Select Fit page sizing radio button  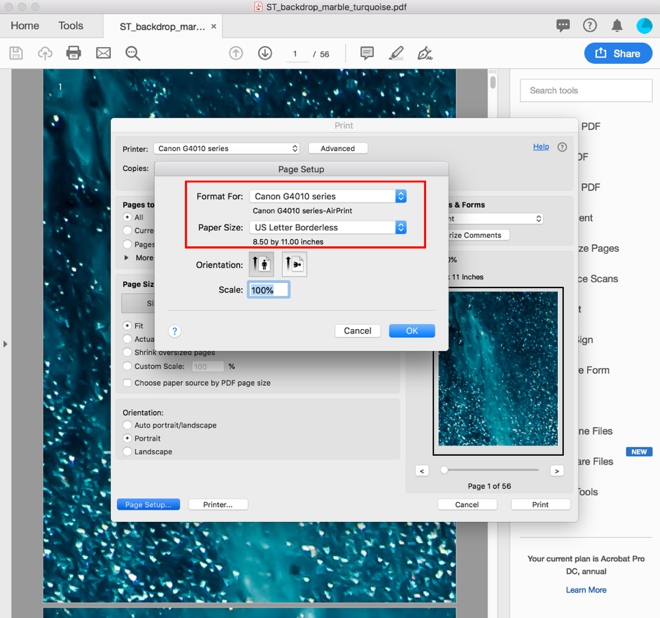pyautogui.click(x=127, y=325)
